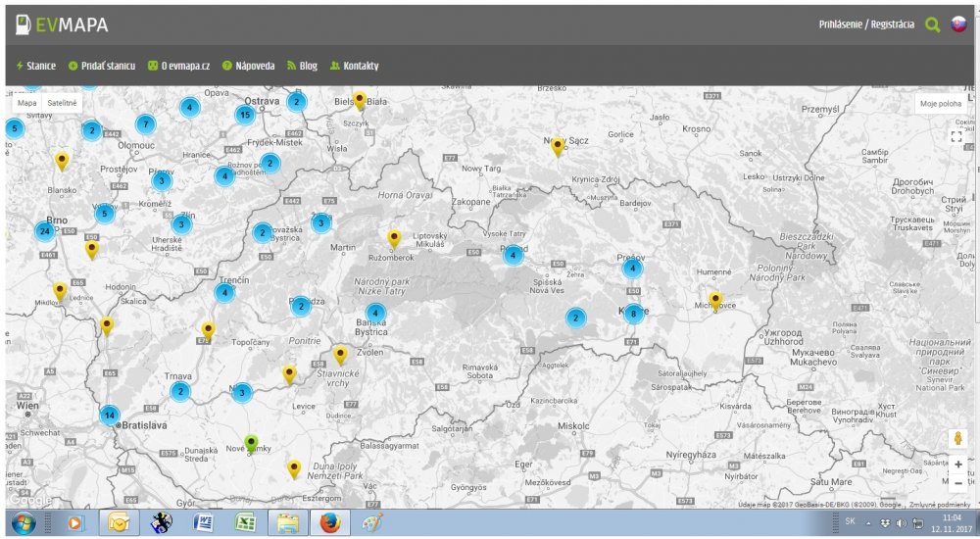Open cluster of 3 stations at Žilina
This screenshot has width=980, height=539.
pos(321,222)
